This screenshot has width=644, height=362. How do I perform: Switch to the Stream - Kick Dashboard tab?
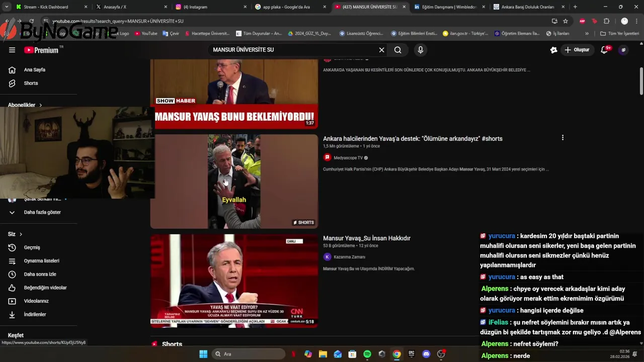[51, 7]
